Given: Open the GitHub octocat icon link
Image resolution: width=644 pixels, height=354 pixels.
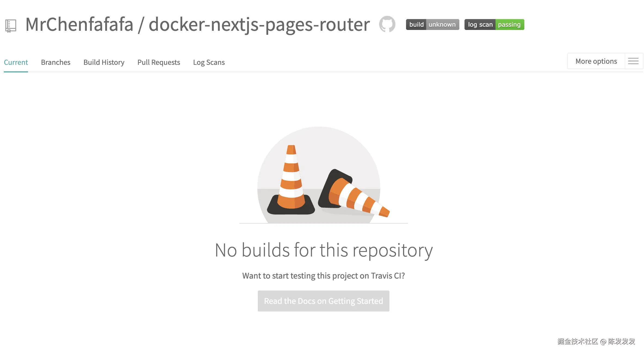Looking at the screenshot, I should click(x=387, y=24).
